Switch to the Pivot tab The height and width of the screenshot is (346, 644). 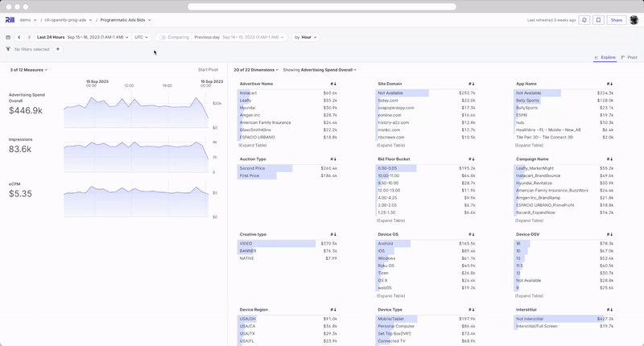629,57
